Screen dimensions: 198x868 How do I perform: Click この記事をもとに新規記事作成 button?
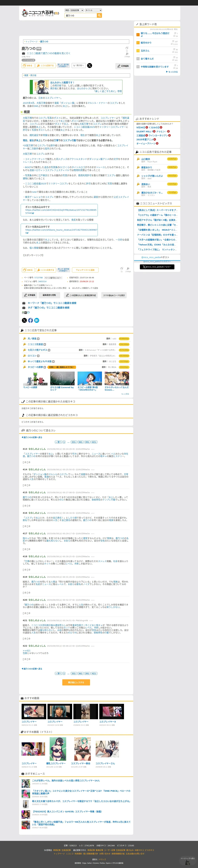pyautogui.click(x=80, y=295)
